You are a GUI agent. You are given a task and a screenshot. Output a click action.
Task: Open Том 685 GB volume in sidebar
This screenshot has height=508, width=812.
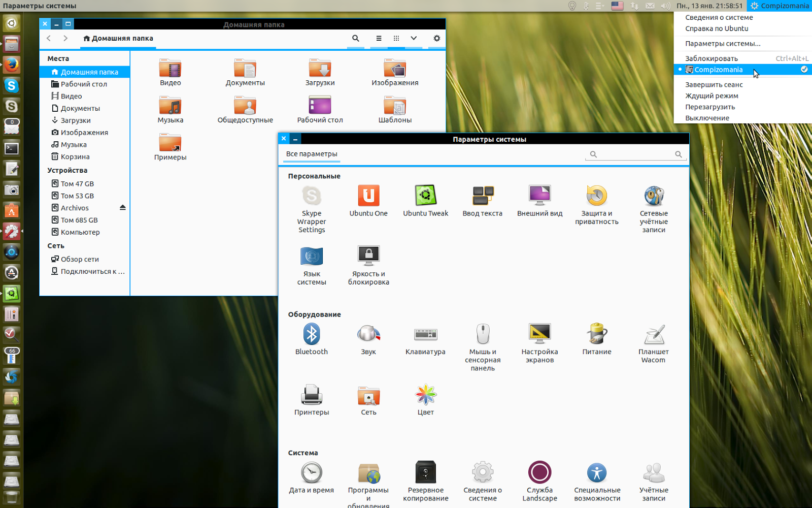click(85, 220)
